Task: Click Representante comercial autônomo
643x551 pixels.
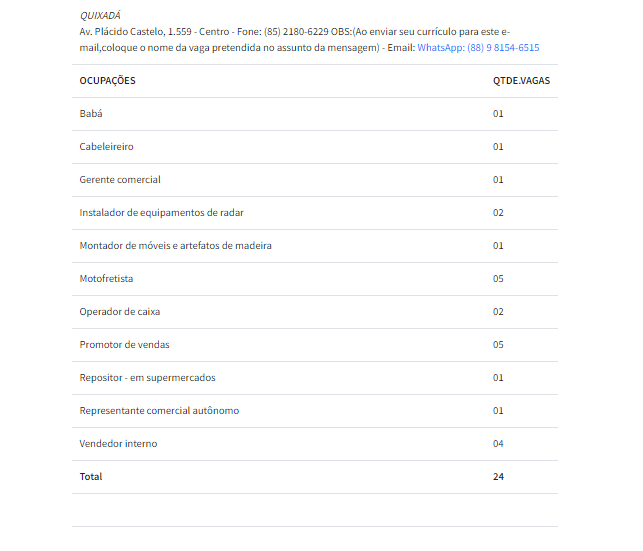Action: coord(159,411)
